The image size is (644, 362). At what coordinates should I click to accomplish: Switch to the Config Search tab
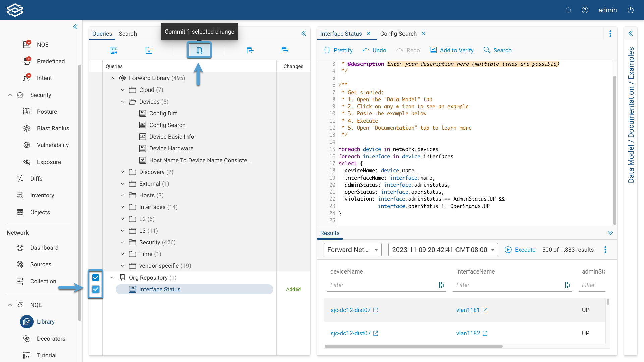pyautogui.click(x=398, y=34)
